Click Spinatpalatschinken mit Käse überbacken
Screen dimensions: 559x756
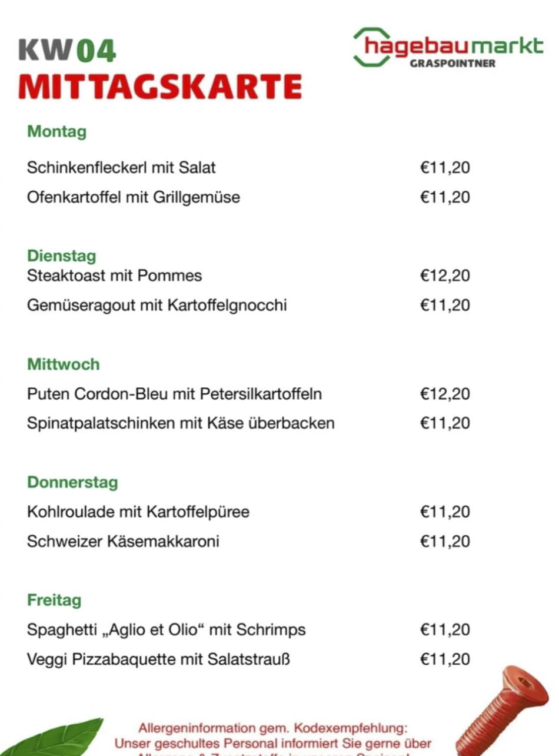(181, 423)
